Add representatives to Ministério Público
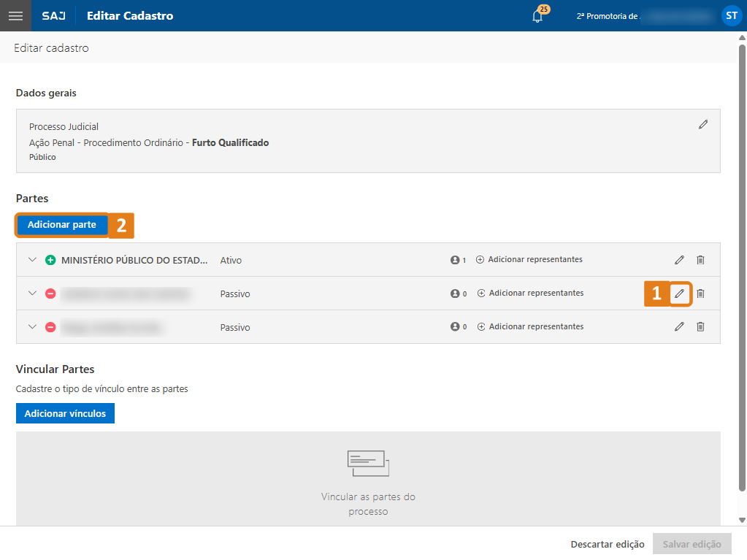 click(529, 260)
